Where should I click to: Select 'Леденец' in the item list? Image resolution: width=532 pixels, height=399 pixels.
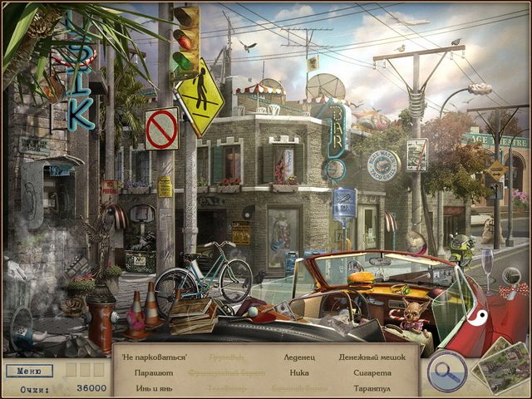pos(298,357)
